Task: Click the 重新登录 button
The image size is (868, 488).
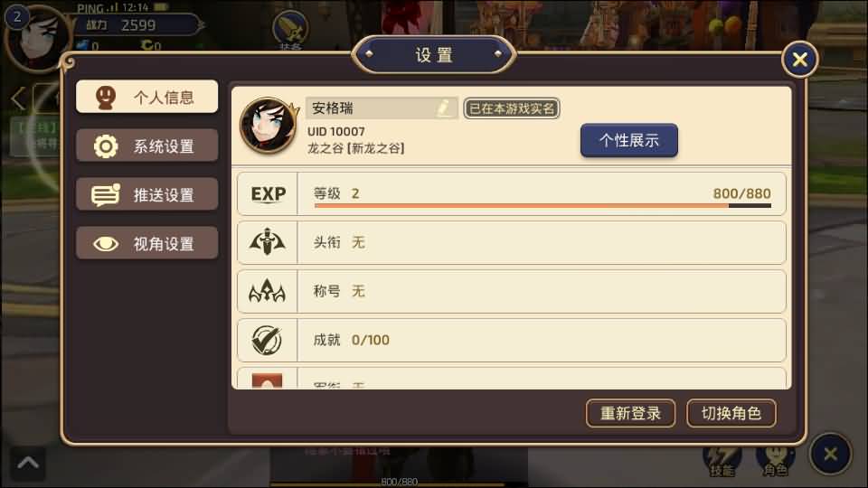Action: [x=630, y=413]
